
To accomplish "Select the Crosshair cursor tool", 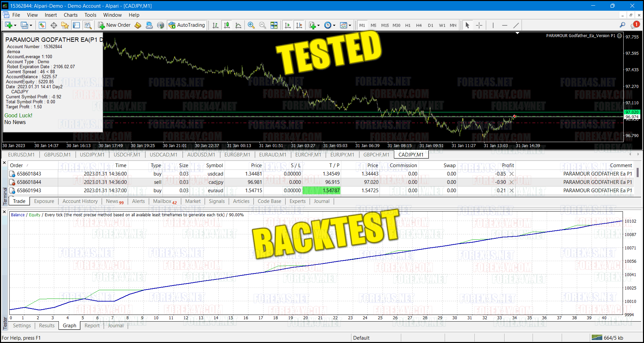I will tap(479, 25).
